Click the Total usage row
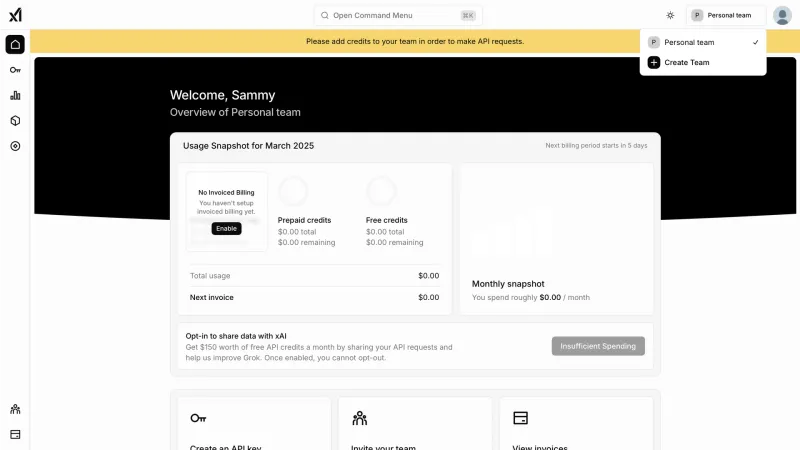 click(x=314, y=276)
